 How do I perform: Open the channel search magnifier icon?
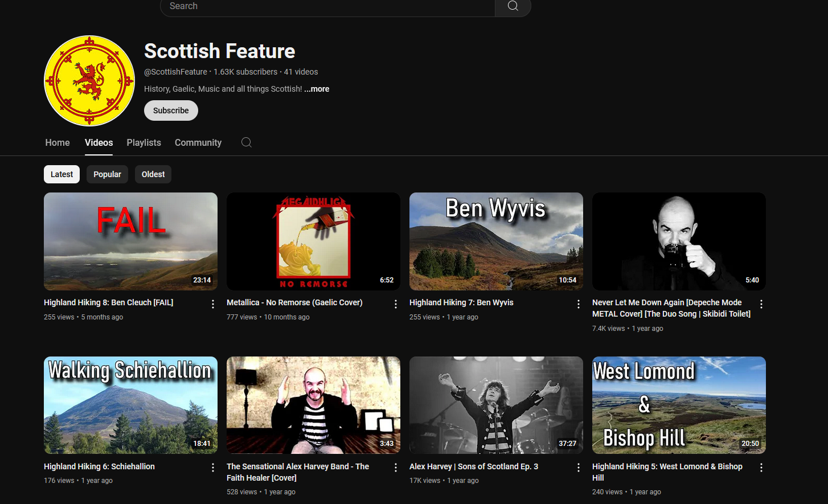point(246,142)
